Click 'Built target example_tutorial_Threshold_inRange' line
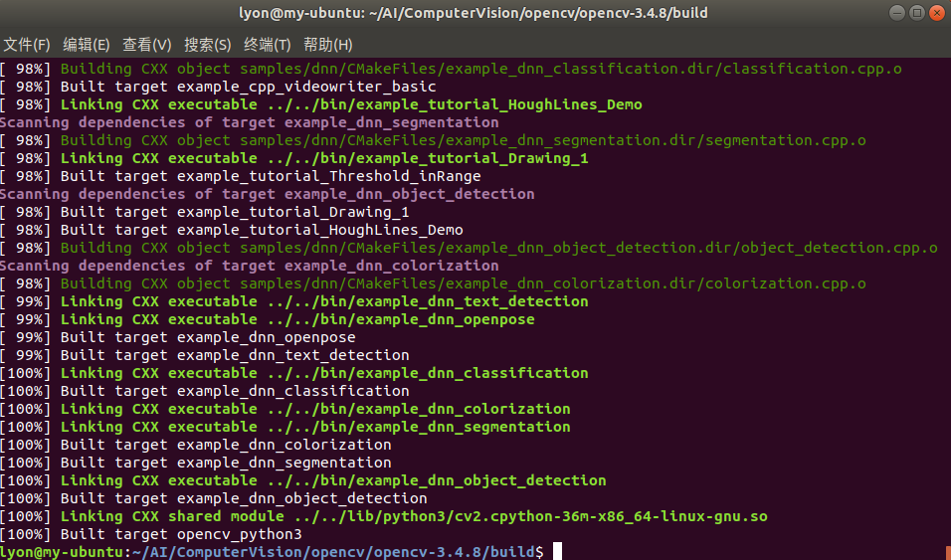 pos(241,176)
